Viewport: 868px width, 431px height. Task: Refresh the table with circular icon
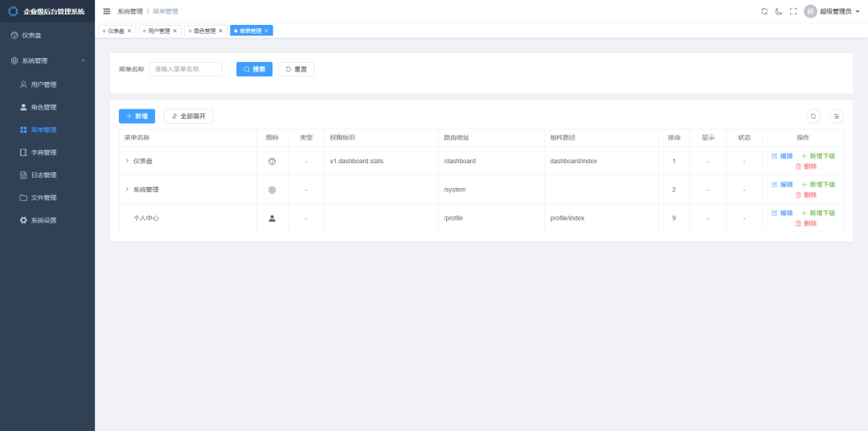coord(813,117)
